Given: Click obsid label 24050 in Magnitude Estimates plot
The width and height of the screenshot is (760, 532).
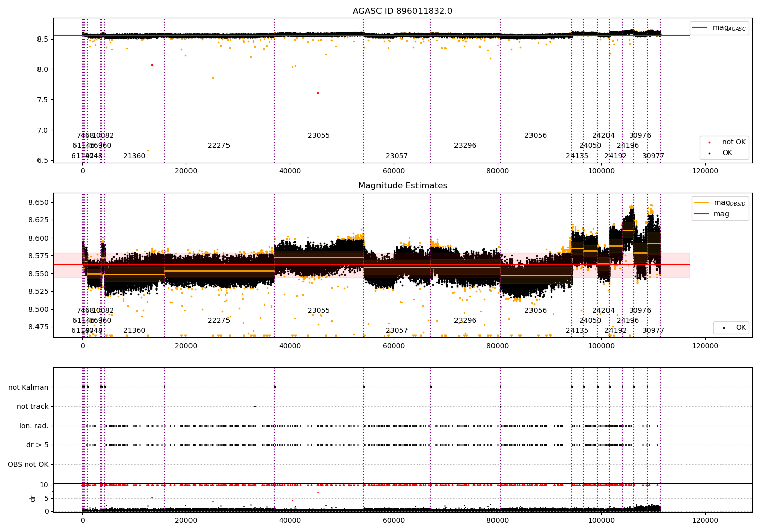Looking at the screenshot, I should (x=590, y=321).
